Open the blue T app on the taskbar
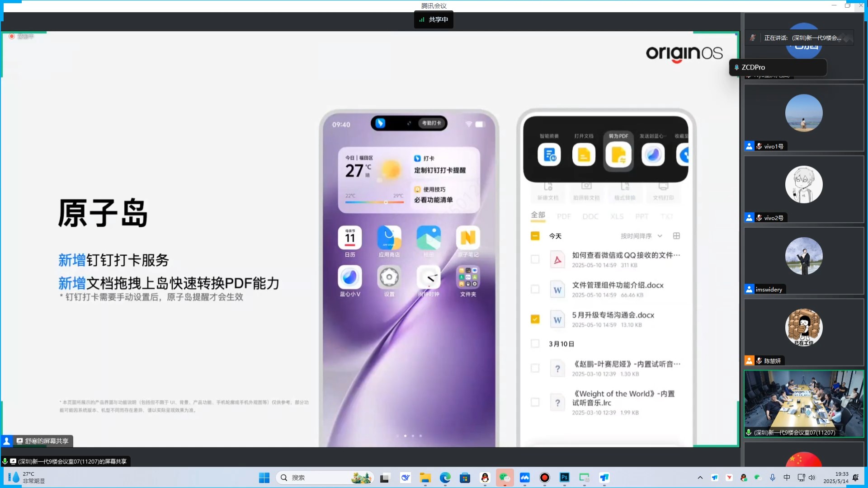 click(x=604, y=478)
